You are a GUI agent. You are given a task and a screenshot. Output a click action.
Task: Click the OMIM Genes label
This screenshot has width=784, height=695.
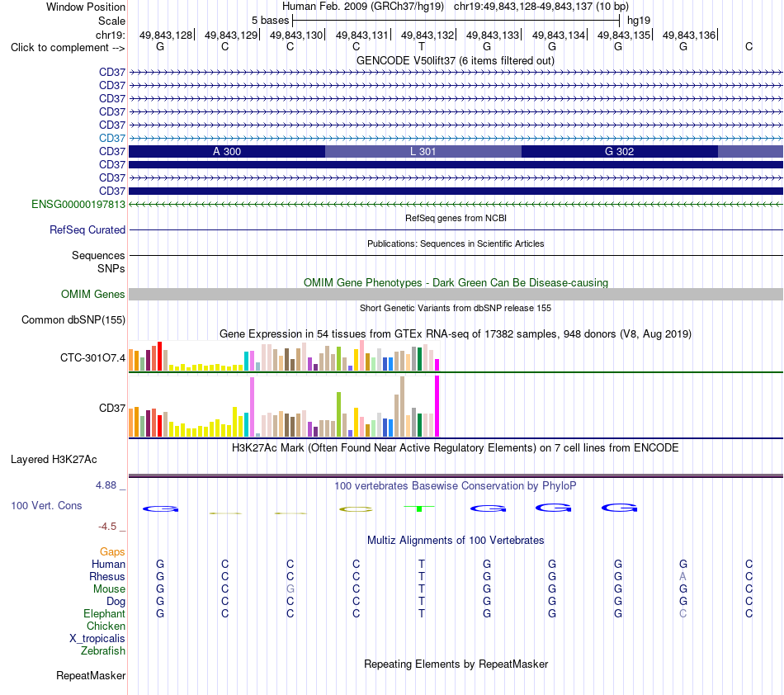point(92,294)
